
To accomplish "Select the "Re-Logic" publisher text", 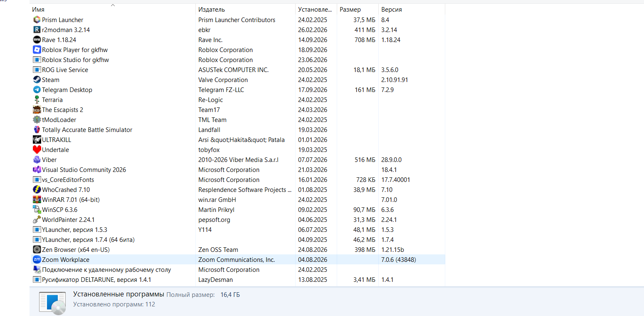I will (x=210, y=100).
